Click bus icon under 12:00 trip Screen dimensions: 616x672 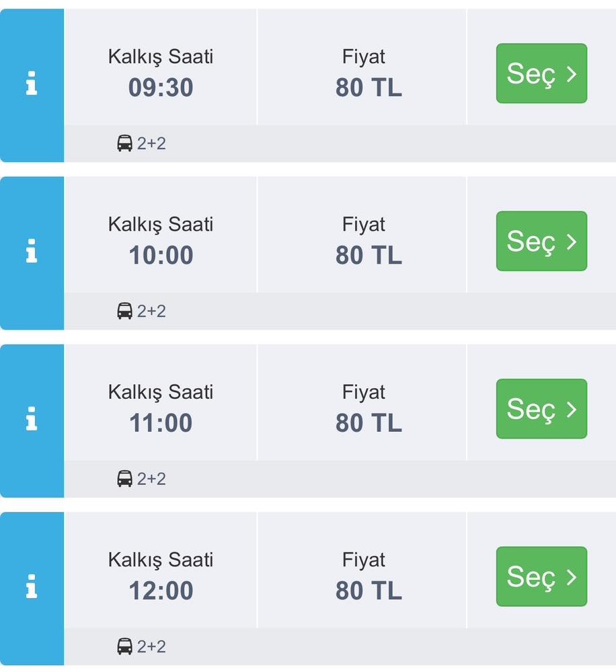coord(124,646)
